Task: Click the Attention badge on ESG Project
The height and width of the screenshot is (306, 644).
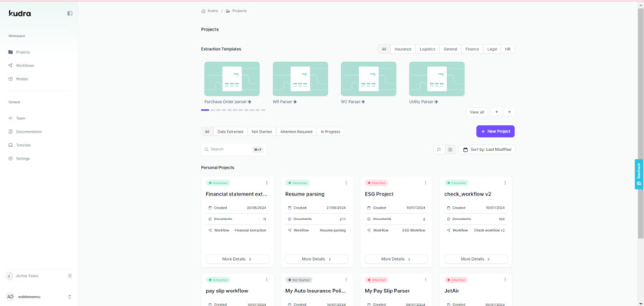Action: pos(376,183)
